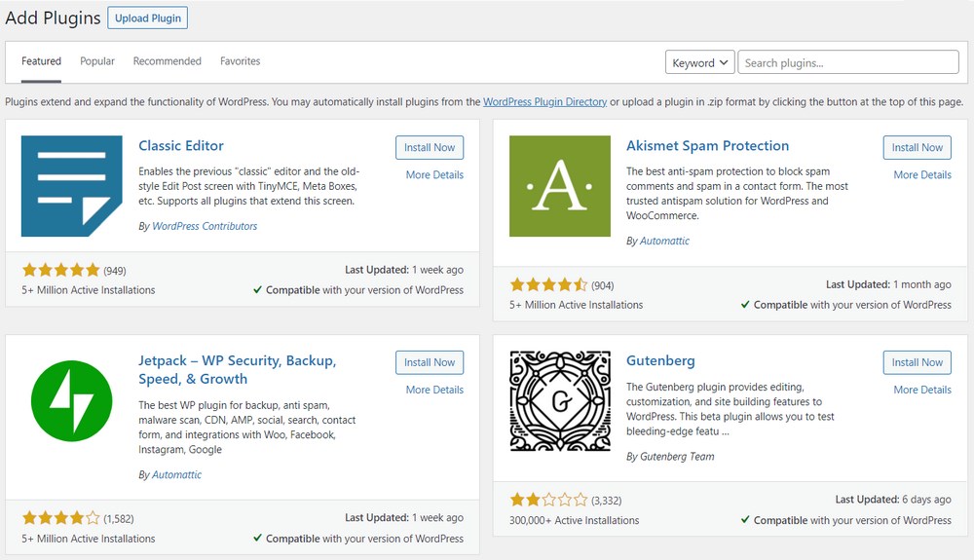Click 'By Gutenberg Team' text
The width and height of the screenshot is (974, 560).
670,457
